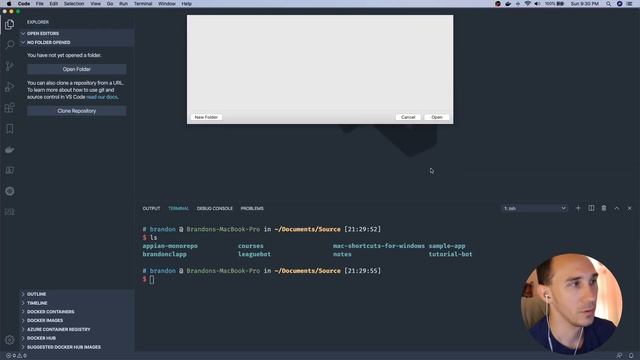Open the terminal shell selector dropdown
Image resolution: width=640 pixels, height=360 pixels.
pos(534,208)
